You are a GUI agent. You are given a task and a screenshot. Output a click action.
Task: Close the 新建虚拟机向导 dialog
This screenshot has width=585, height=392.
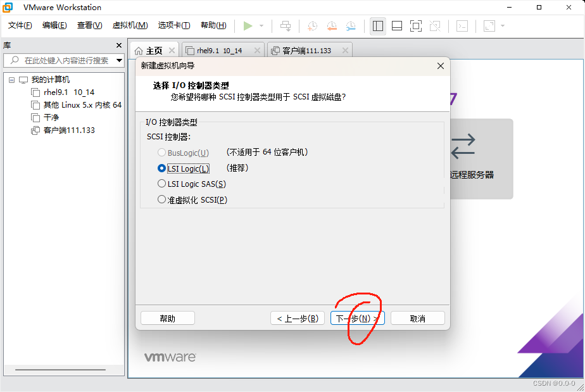tap(441, 66)
